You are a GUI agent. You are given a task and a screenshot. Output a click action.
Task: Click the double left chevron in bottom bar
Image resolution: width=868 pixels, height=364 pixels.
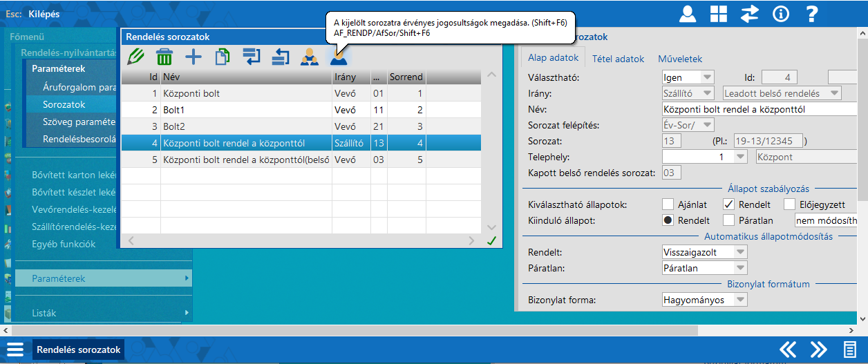[788, 349]
